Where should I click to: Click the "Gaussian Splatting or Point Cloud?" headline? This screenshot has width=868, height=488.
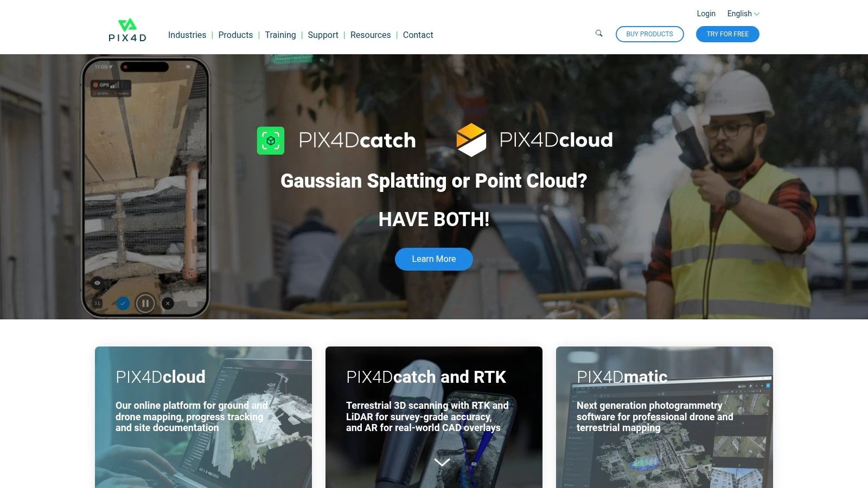point(434,181)
